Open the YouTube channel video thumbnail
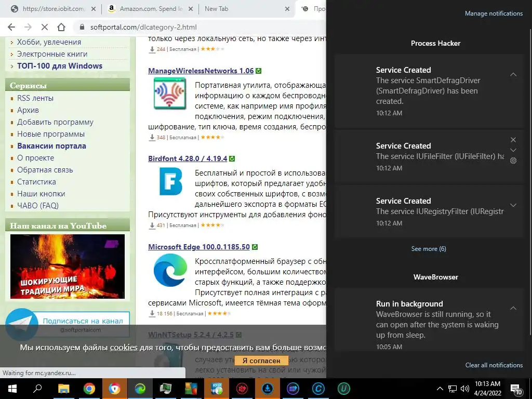 68,267
